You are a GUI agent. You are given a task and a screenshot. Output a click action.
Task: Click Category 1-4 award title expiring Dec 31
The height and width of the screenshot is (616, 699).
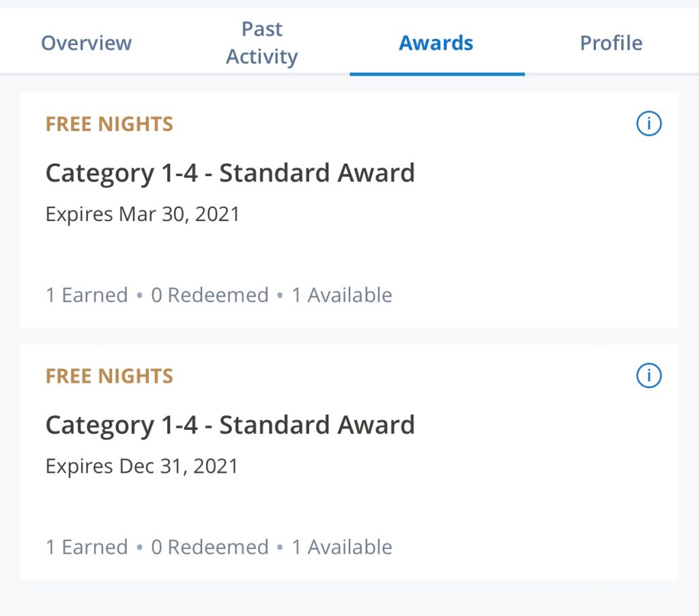point(230,425)
